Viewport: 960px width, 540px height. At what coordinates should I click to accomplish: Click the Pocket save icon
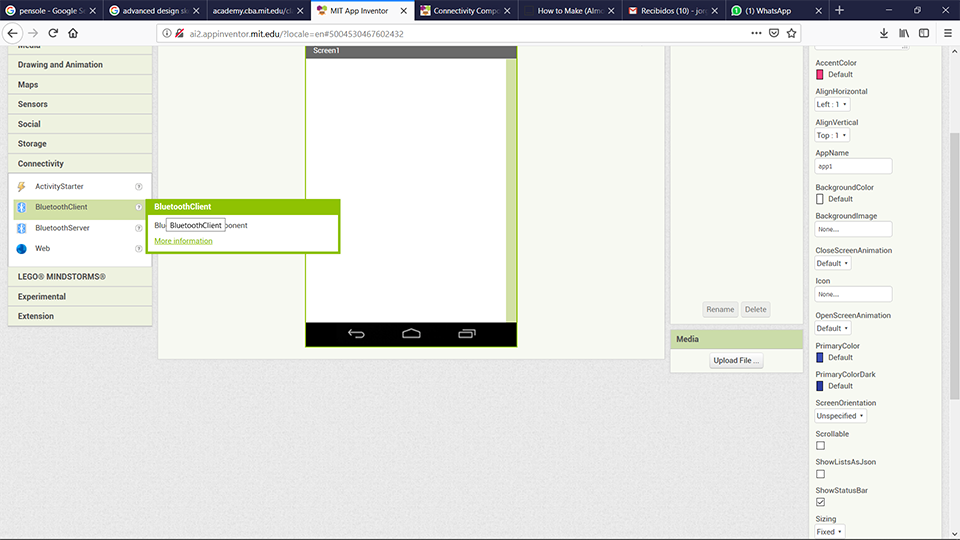coord(774,33)
